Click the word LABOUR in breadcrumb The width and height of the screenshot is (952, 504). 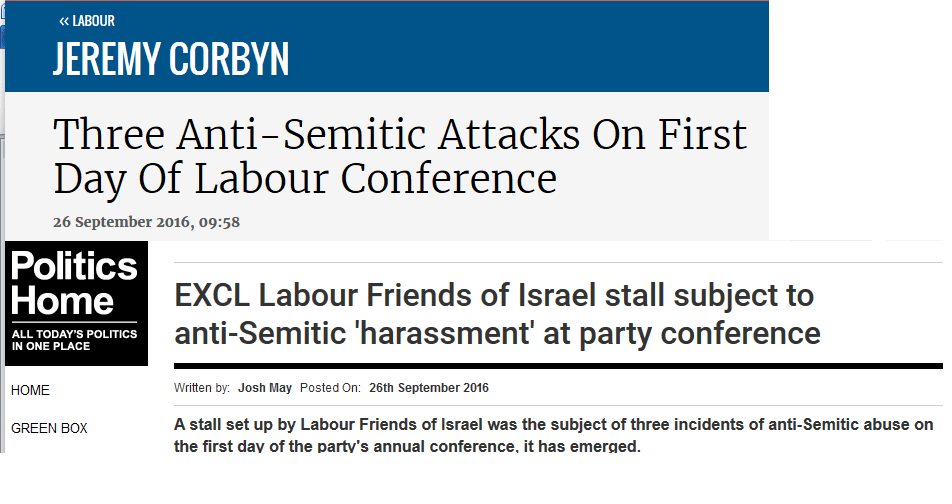click(x=94, y=21)
